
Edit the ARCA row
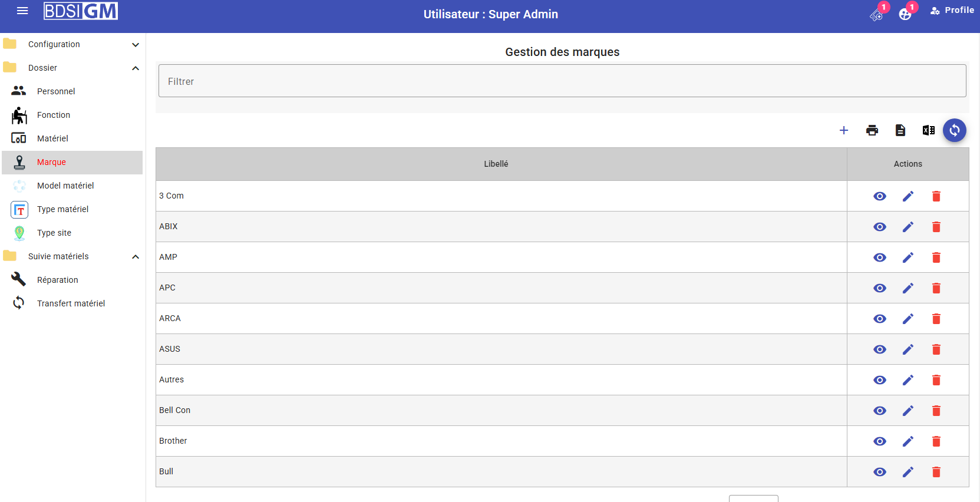point(908,319)
